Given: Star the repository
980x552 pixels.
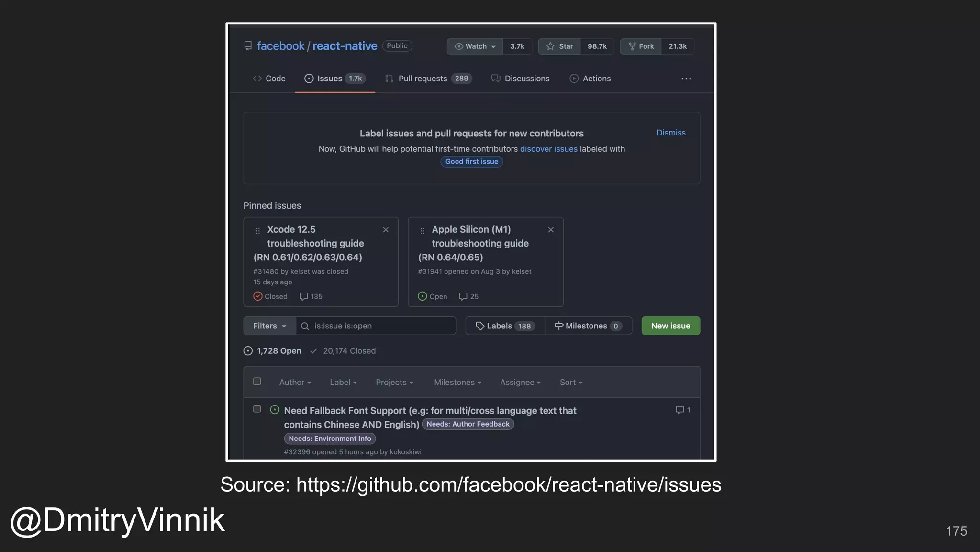Looking at the screenshot, I should pyautogui.click(x=559, y=46).
